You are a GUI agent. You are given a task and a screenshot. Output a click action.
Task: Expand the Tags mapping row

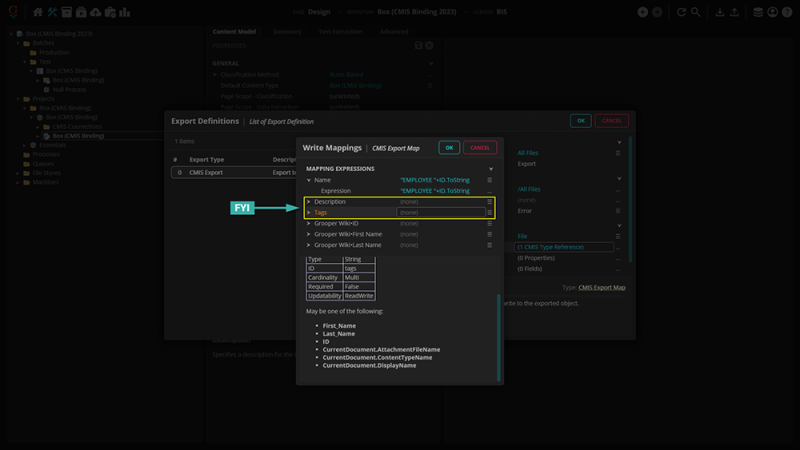click(309, 213)
